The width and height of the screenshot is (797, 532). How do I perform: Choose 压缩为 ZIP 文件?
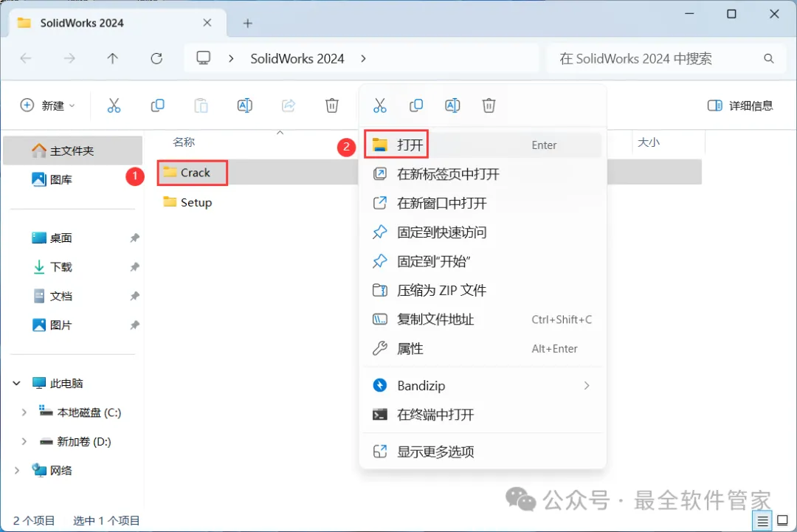coord(483,290)
